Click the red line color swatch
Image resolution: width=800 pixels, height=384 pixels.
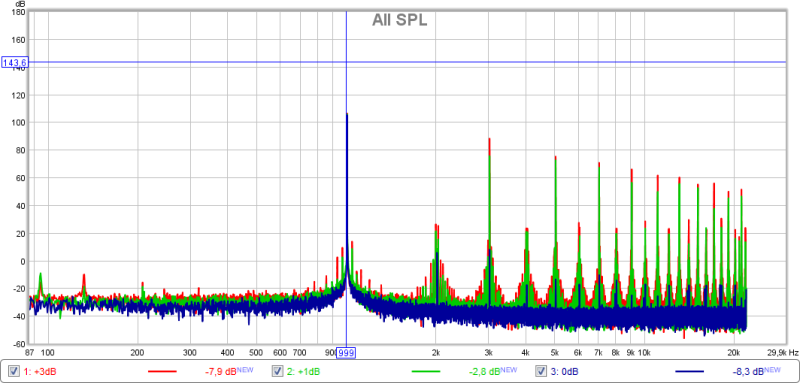[162, 372]
